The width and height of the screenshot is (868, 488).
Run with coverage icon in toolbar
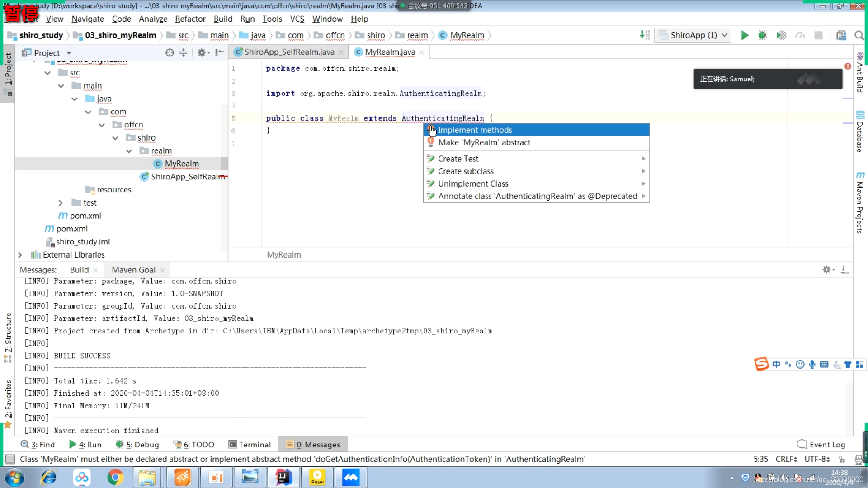781,35
